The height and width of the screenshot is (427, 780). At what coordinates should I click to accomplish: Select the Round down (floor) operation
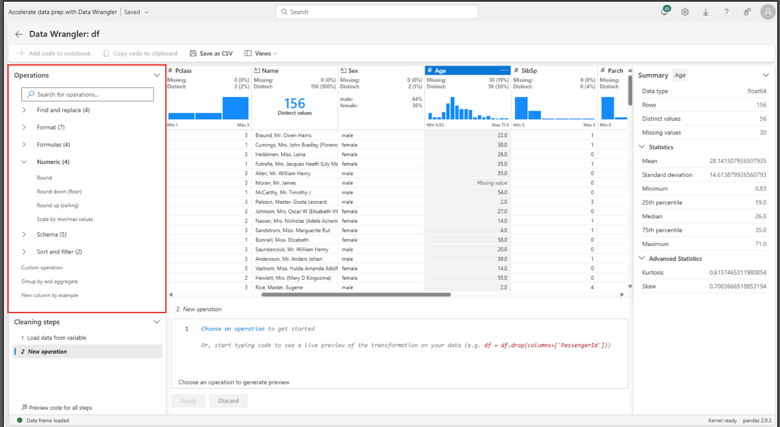pyautogui.click(x=59, y=192)
